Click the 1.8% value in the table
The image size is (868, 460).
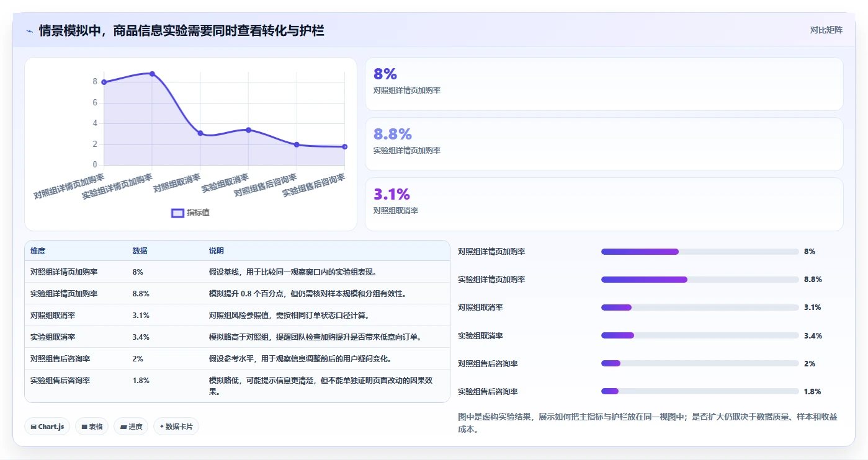pyautogui.click(x=141, y=380)
